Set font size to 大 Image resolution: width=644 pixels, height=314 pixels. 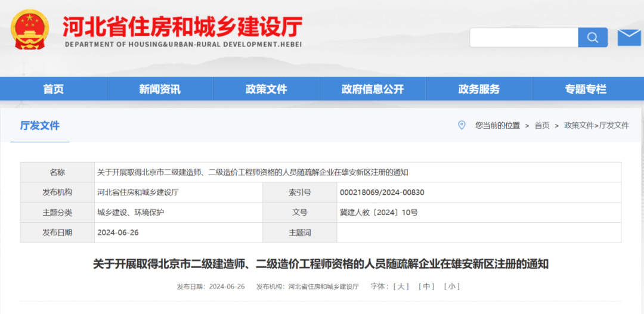click(401, 287)
